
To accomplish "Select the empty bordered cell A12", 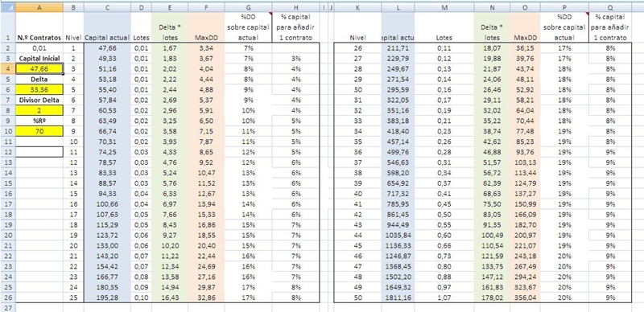I will coord(39,151).
